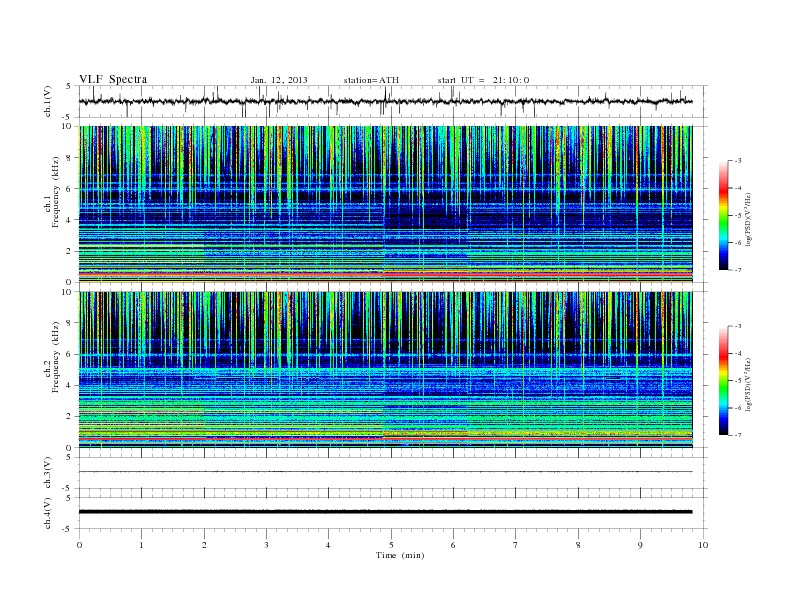Viewport: 792px width, 612px height.
Task: Click time-axis tick label "2"
Action: [x=204, y=545]
